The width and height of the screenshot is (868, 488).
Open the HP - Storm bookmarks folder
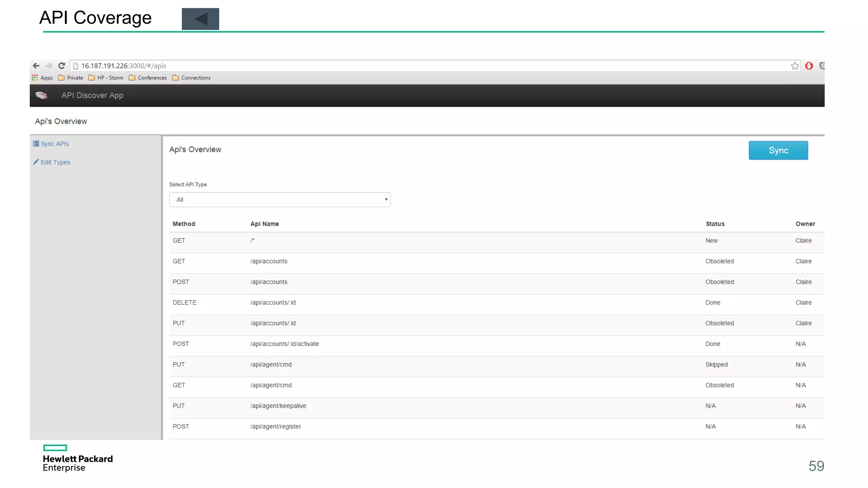[106, 78]
